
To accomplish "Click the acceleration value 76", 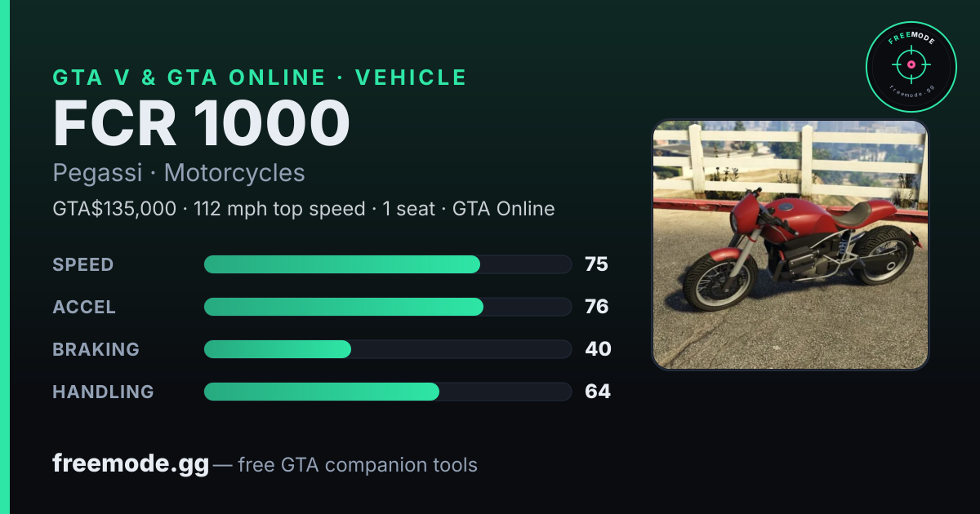I will pos(597,307).
